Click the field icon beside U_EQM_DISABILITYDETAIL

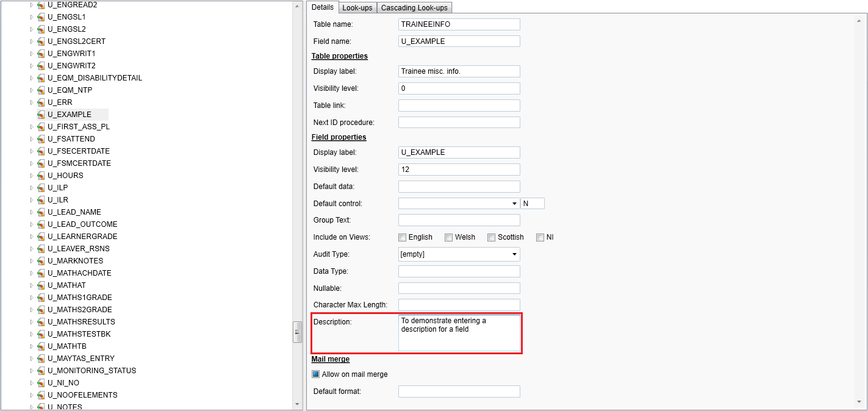(41, 78)
